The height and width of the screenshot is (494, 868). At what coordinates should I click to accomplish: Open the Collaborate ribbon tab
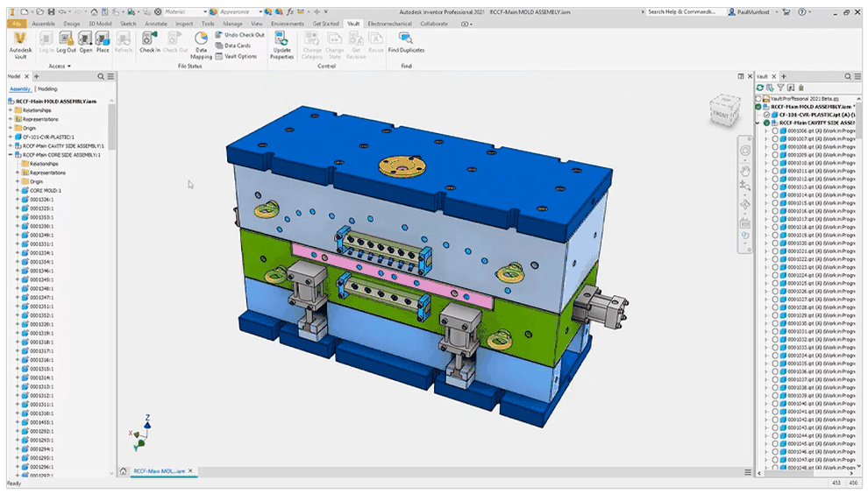[434, 24]
